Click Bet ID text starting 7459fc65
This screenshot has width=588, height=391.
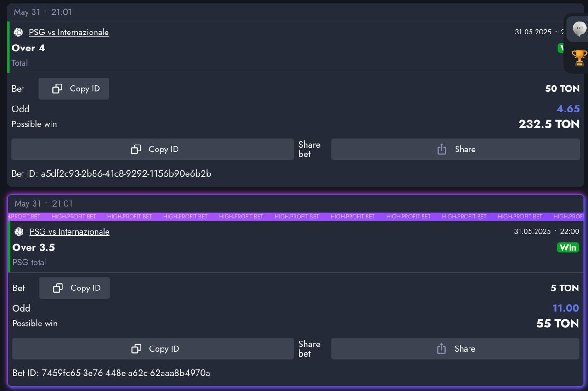(x=111, y=373)
